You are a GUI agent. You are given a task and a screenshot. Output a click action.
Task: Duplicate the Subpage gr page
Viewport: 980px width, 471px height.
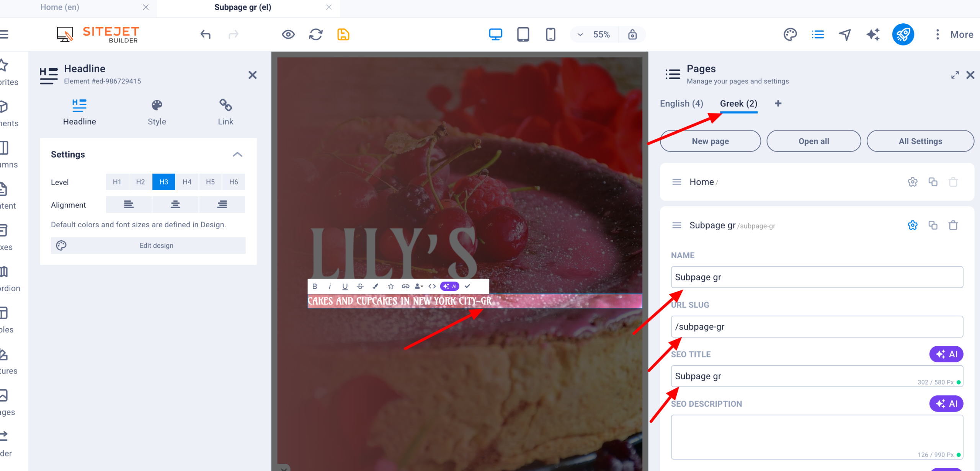point(933,225)
